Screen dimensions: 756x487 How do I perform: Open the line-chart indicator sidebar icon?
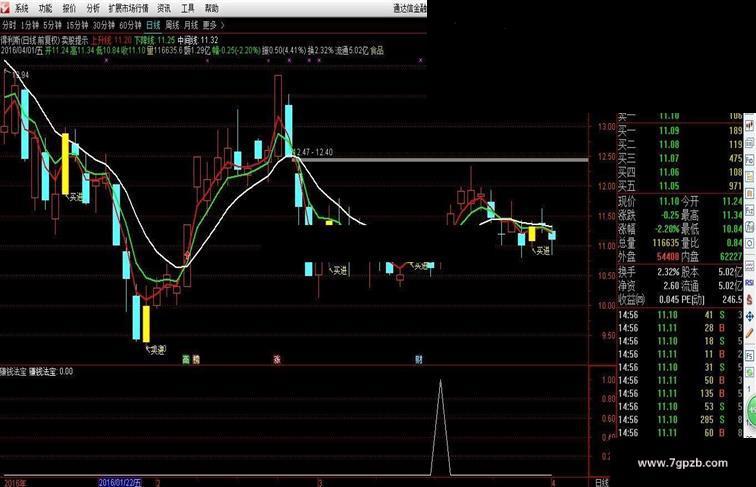tap(750, 266)
